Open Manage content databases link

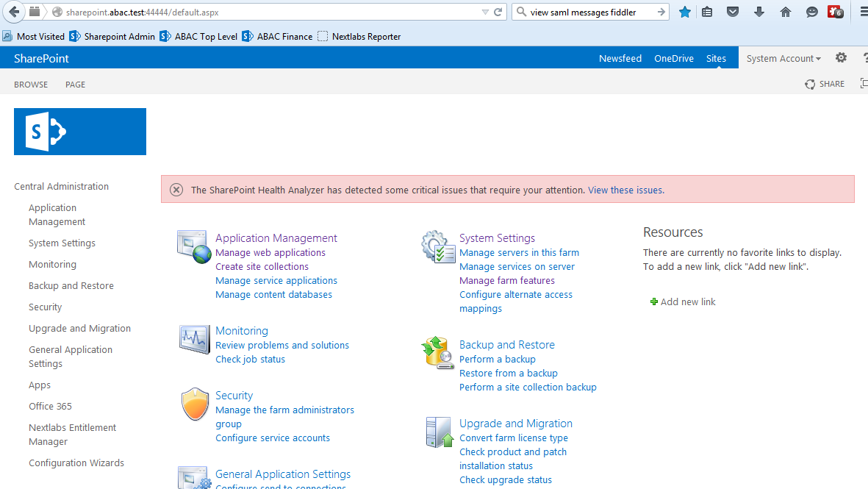(x=273, y=295)
